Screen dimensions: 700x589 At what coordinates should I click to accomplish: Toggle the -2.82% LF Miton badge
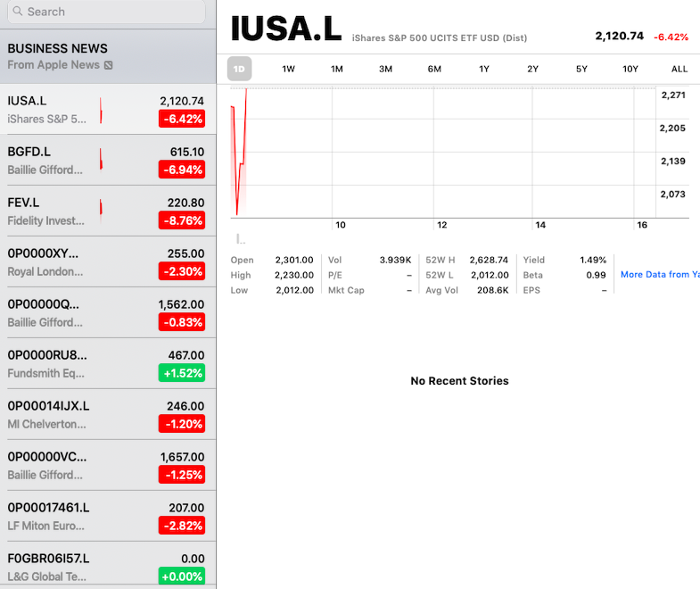tap(182, 527)
